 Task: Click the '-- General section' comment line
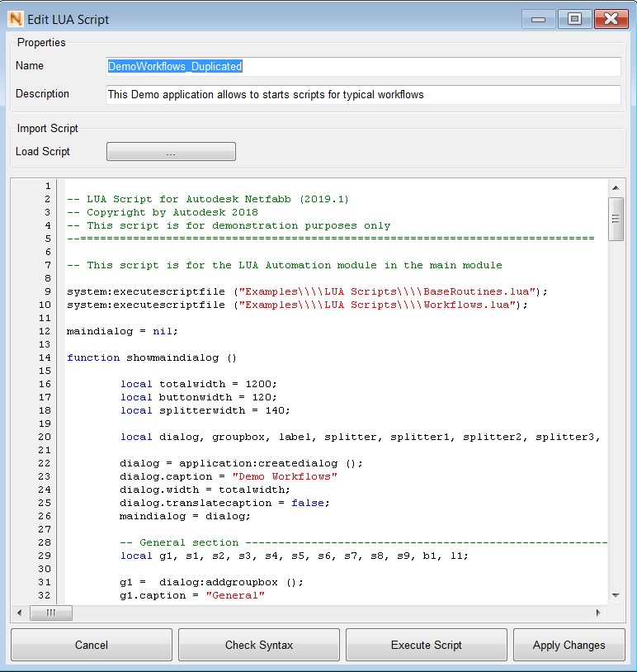[x=363, y=542]
